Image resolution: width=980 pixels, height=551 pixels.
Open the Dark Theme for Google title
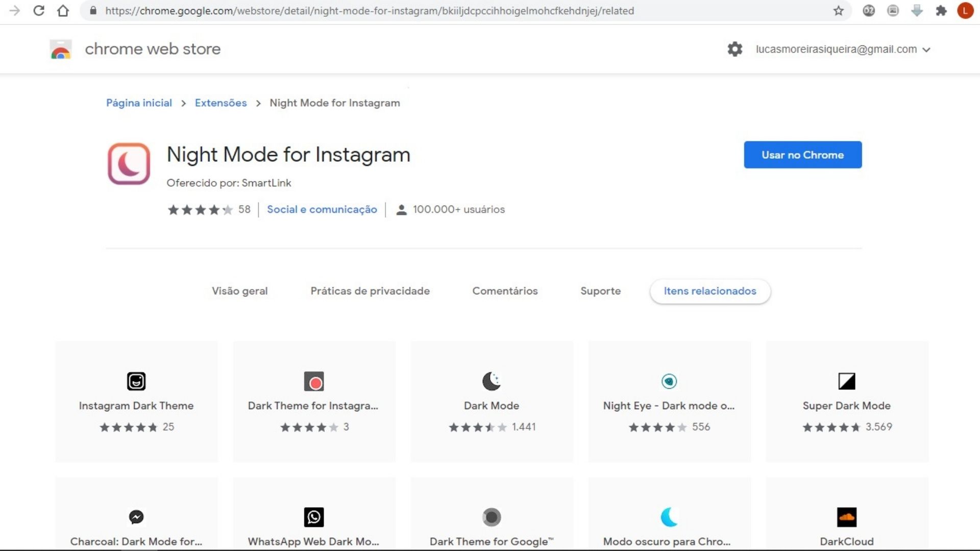click(x=492, y=541)
